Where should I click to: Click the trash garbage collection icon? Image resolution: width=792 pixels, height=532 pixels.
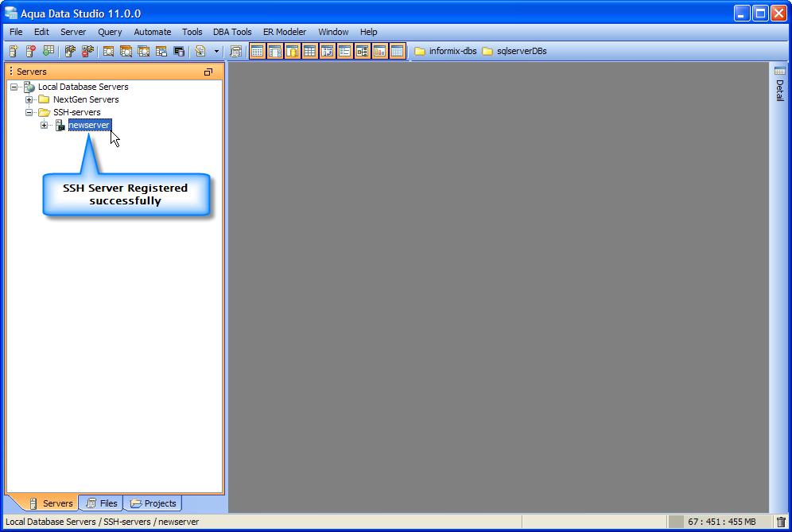click(x=781, y=522)
